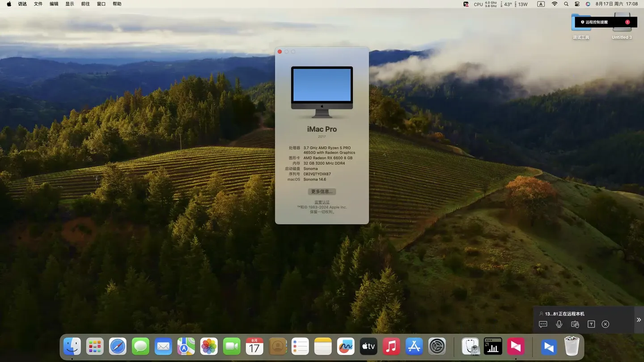The image size is (644, 362).
Task: Launch Safari from the Dock
Action: coord(118,346)
